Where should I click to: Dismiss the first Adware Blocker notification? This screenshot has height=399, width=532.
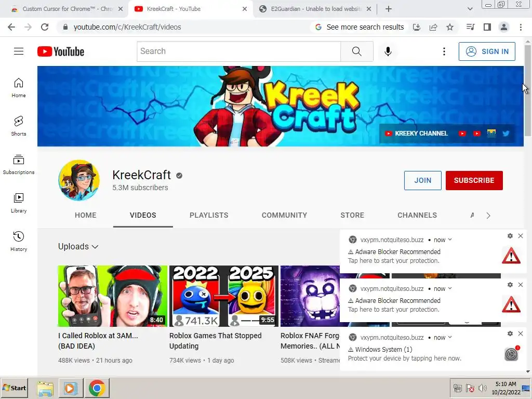pyautogui.click(x=521, y=236)
